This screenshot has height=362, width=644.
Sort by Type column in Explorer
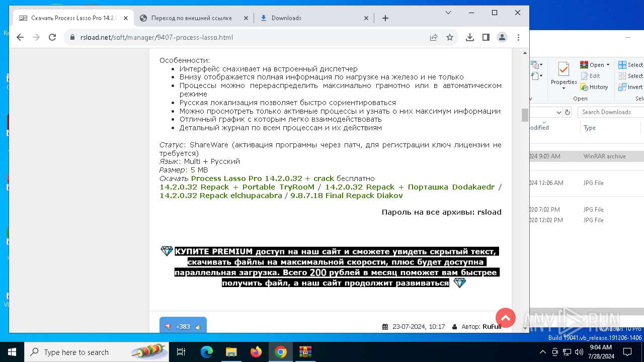(611, 128)
